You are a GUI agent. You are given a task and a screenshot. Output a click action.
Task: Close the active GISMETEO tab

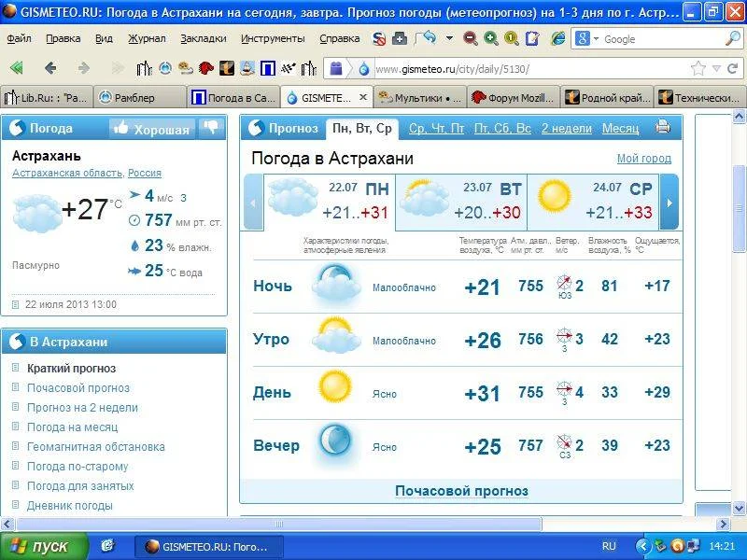[x=364, y=97]
